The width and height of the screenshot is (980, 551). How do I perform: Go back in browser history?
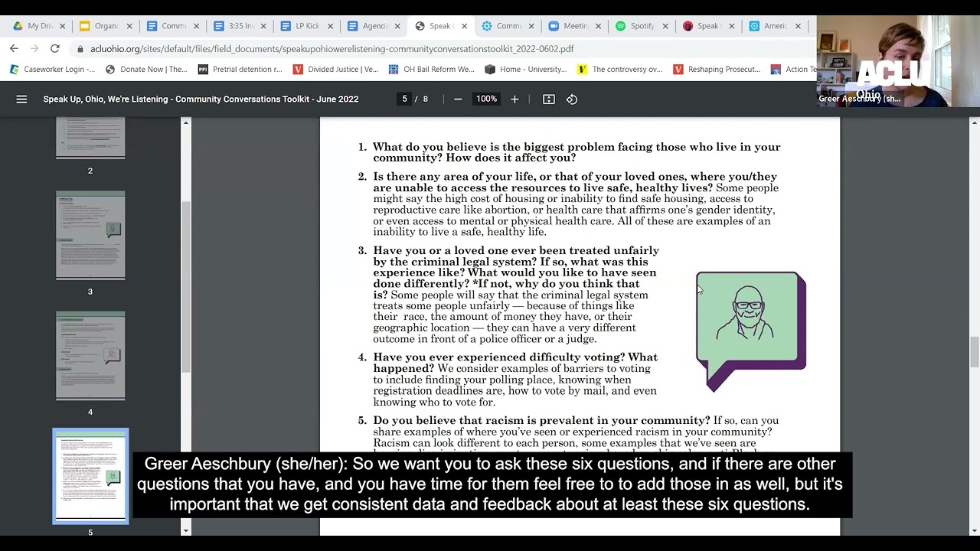tap(14, 48)
